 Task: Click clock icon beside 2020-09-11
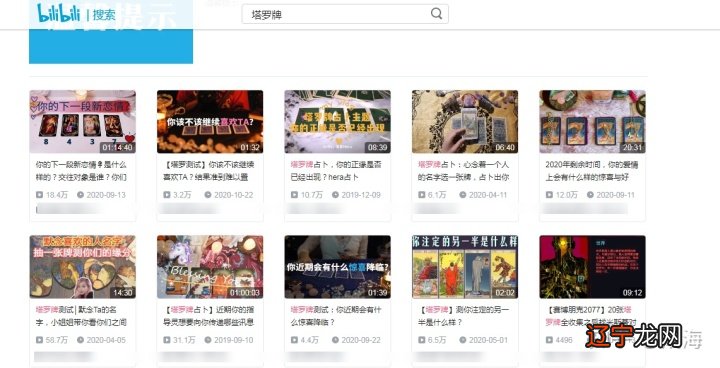click(x=590, y=195)
